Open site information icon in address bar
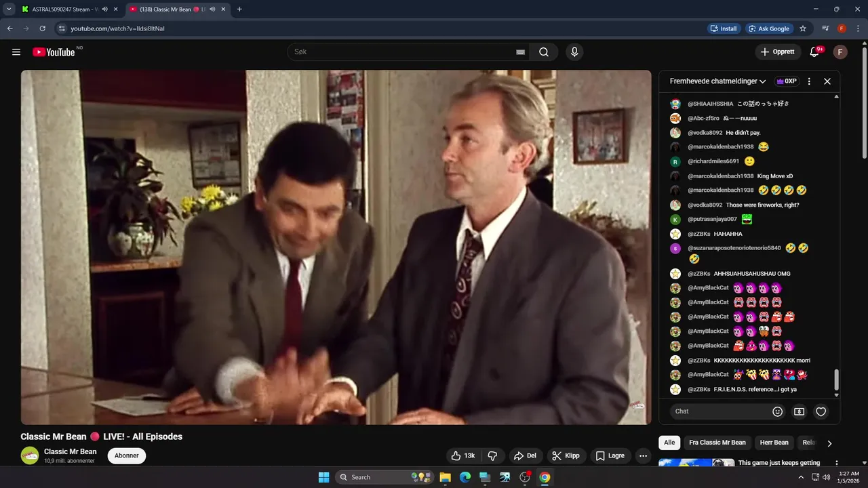 click(x=62, y=28)
